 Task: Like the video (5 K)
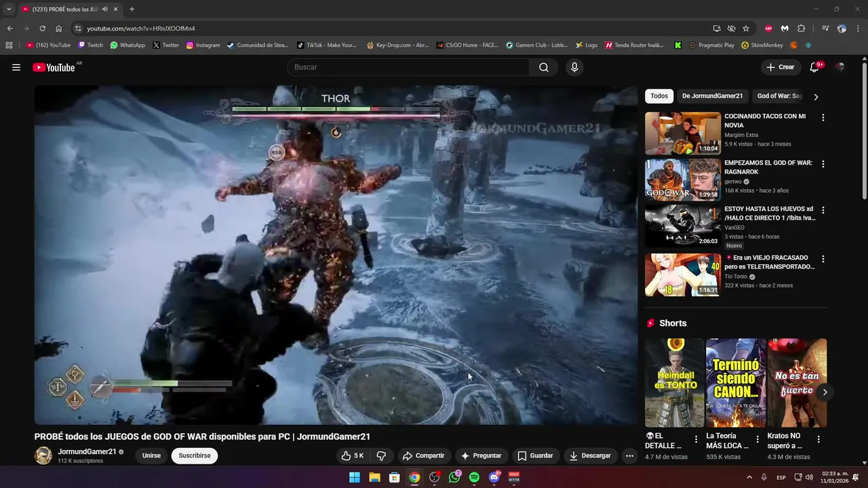point(353,455)
